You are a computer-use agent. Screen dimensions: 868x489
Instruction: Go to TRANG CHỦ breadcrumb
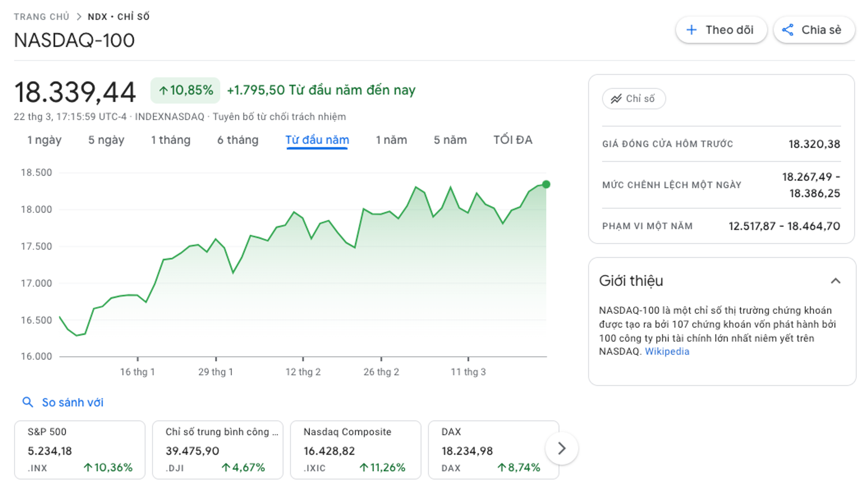pos(41,17)
